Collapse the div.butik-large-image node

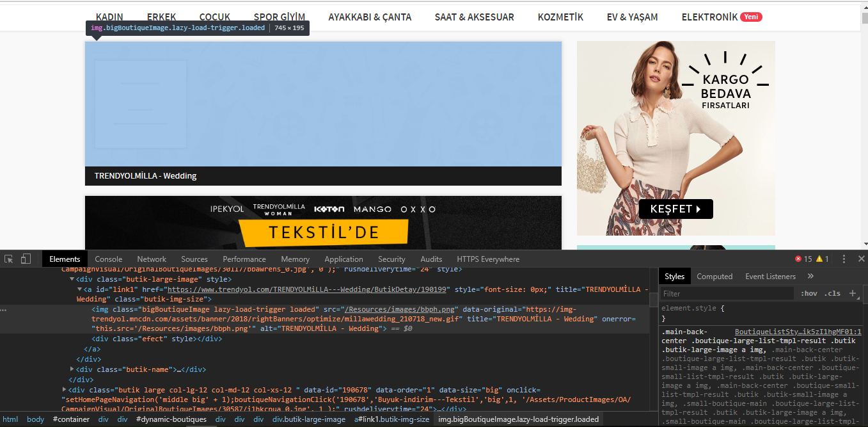coord(72,279)
